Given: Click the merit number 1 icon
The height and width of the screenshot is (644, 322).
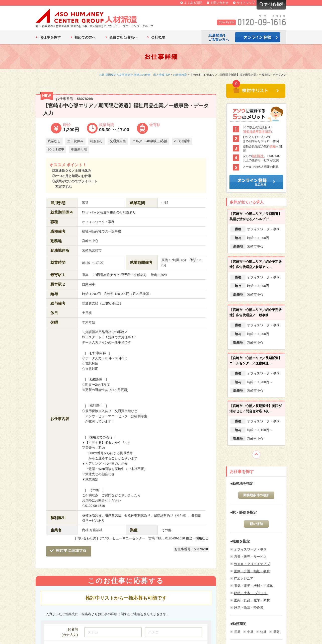Looking at the screenshot, I should [236, 129].
